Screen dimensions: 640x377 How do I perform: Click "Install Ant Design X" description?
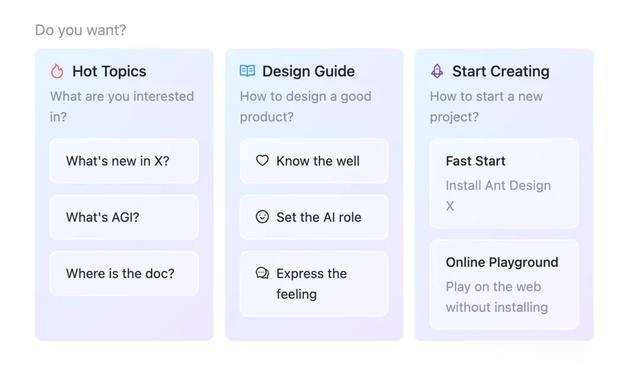498,195
